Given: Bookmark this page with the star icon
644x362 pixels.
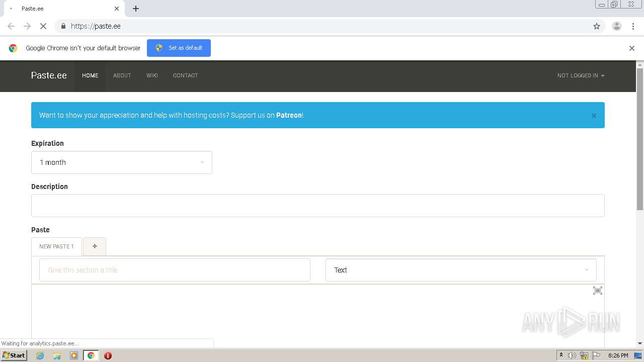Looking at the screenshot, I should [597, 26].
